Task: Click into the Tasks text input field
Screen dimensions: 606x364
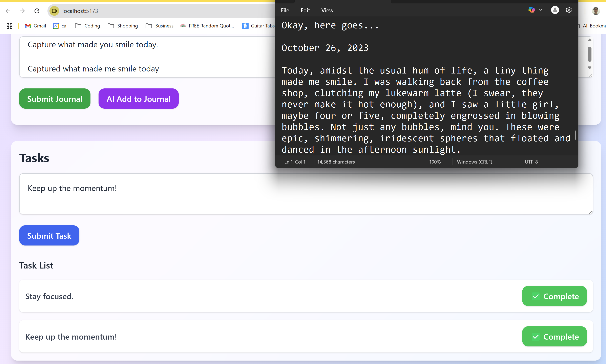Action: [x=306, y=194]
